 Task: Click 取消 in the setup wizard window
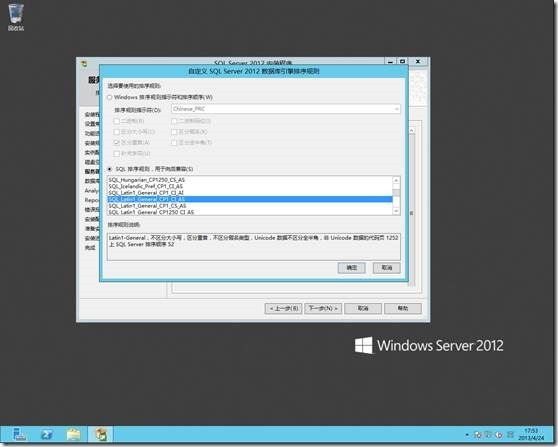click(x=363, y=308)
